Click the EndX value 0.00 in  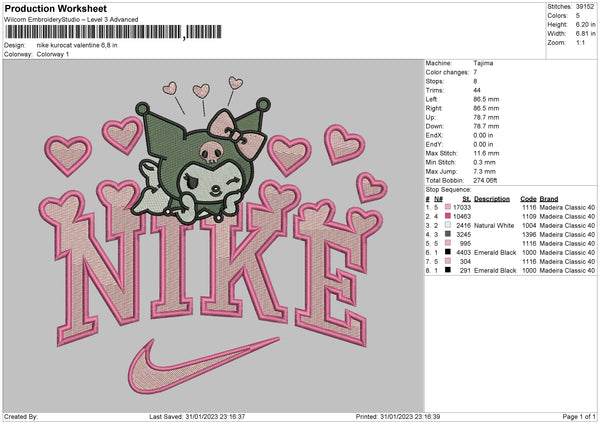483,135
